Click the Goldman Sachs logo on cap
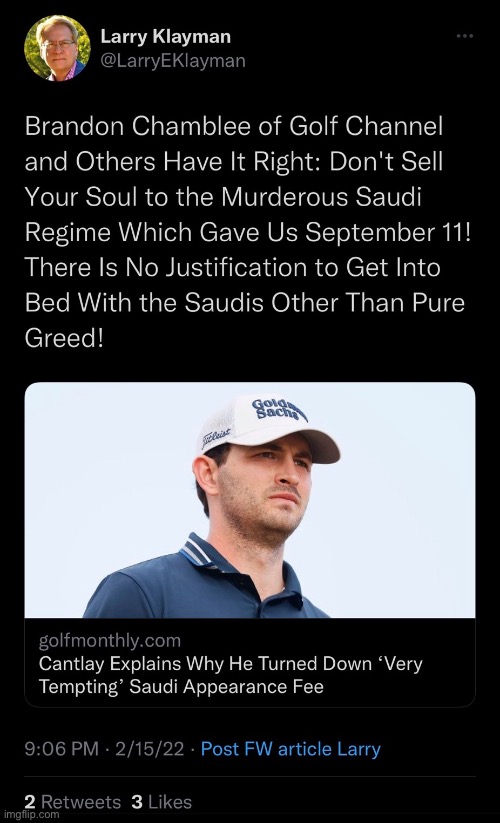The width and height of the screenshot is (500, 823). click(278, 409)
